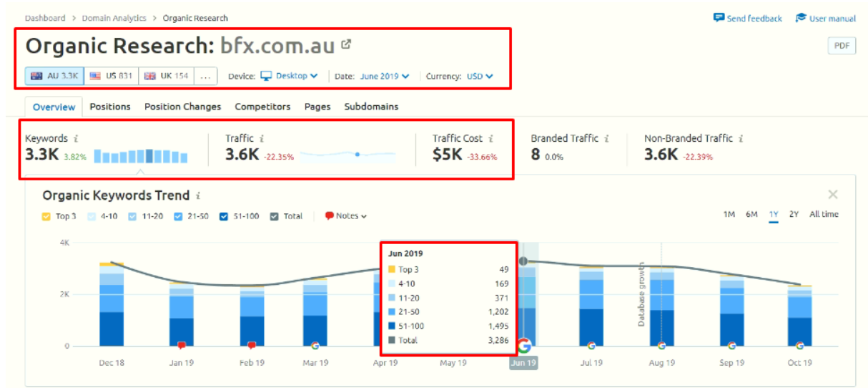The width and height of the screenshot is (868, 388).
Task: Click the 3.3K keywords value
Action: point(42,154)
